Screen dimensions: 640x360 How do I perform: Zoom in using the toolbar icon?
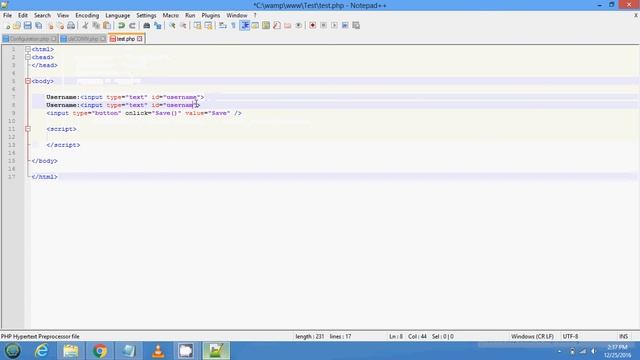[172, 26]
